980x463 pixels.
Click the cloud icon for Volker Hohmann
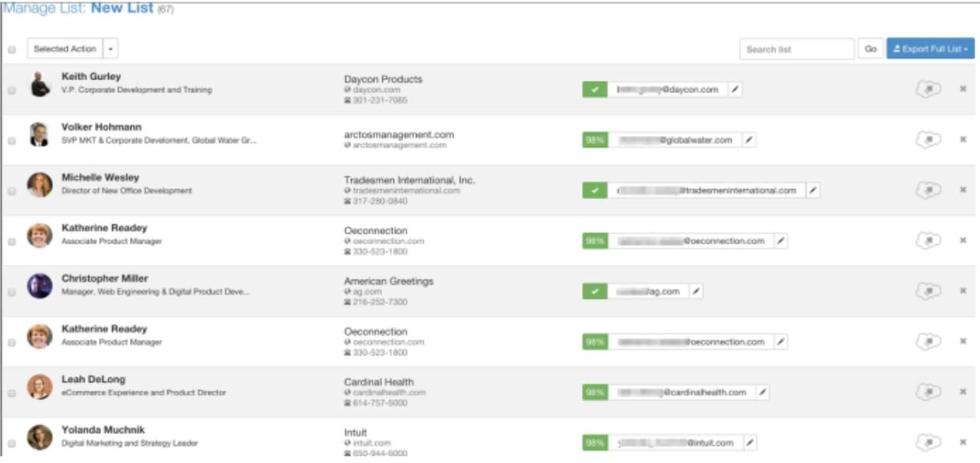[x=928, y=140]
